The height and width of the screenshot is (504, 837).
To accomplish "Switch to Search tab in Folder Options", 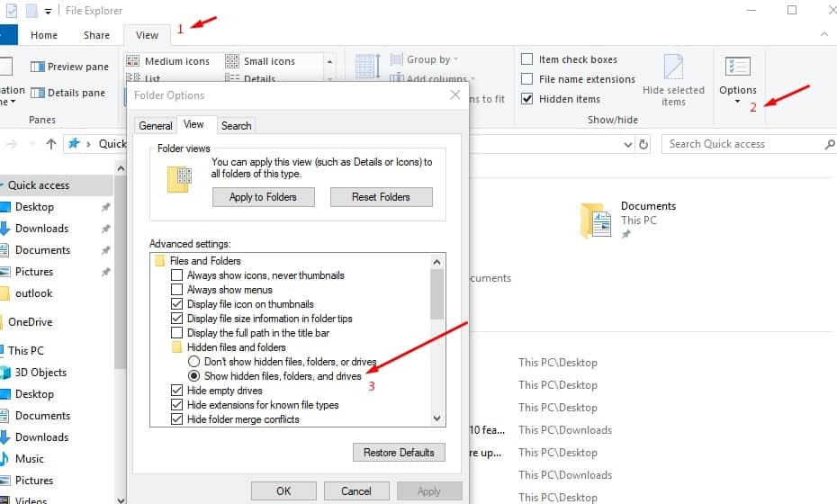I will point(236,125).
